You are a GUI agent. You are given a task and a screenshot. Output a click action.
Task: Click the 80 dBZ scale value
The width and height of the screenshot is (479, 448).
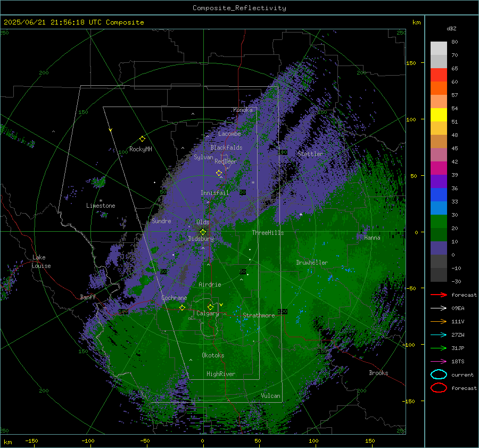click(455, 42)
